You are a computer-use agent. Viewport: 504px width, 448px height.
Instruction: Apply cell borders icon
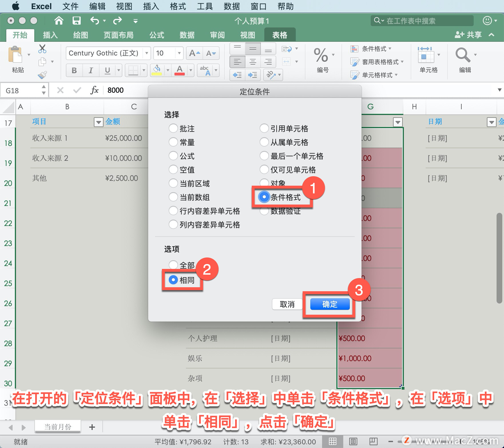[133, 70]
